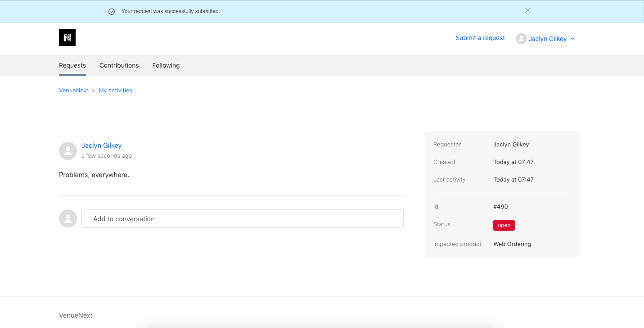Switch to the Requests tab
This screenshot has height=328, width=644.
pyautogui.click(x=72, y=65)
